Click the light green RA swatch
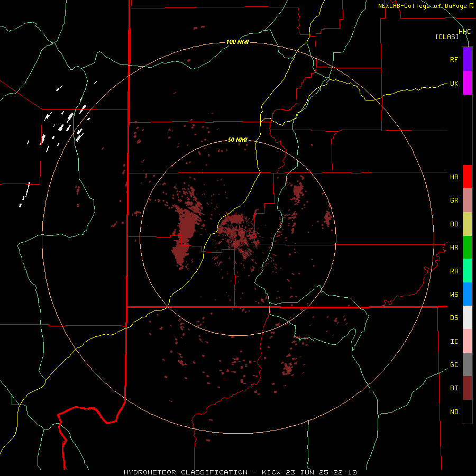This screenshot has width=476, height=476. click(x=467, y=271)
